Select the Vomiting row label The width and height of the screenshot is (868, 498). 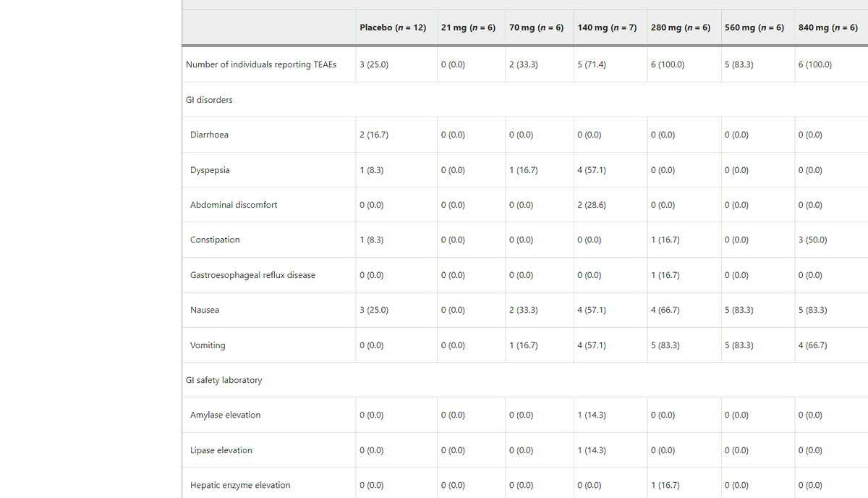click(x=207, y=345)
